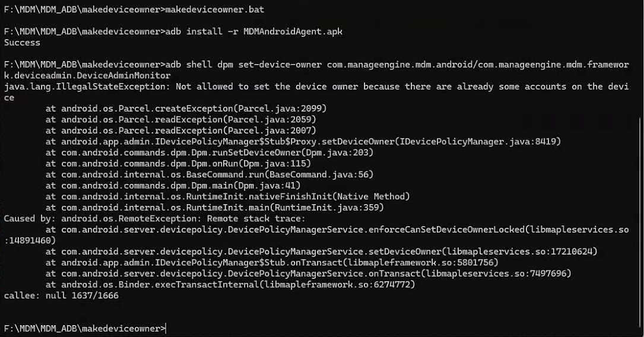Click the 'MDMAndroidAgent.apk' filename
Viewport: 644px width, 337px height.
293,31
